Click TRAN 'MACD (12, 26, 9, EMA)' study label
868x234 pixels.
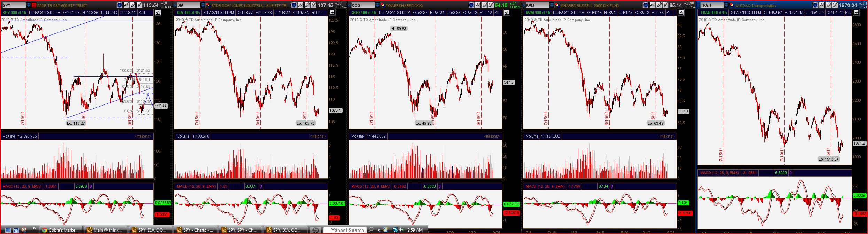(719, 173)
